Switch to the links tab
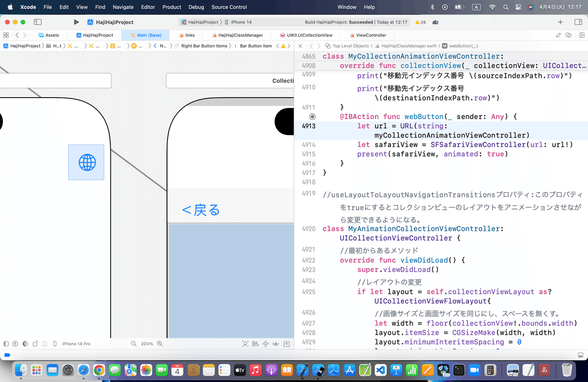 pyautogui.click(x=187, y=35)
